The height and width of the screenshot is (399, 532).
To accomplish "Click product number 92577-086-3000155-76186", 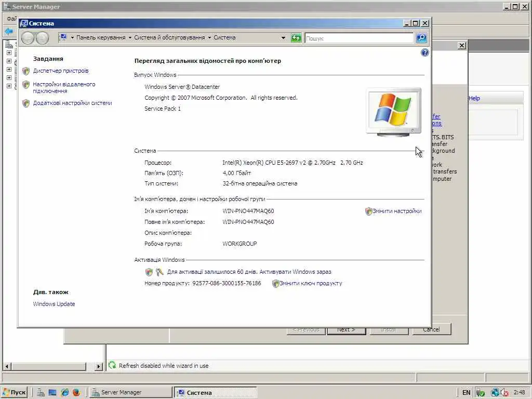I will click(x=227, y=283).
